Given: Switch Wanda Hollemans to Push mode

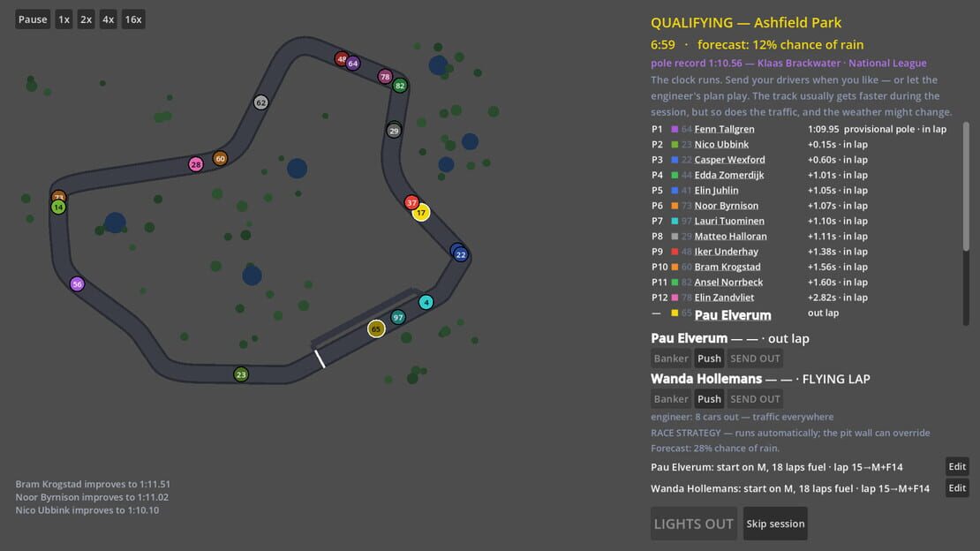Looking at the screenshot, I should (x=709, y=399).
